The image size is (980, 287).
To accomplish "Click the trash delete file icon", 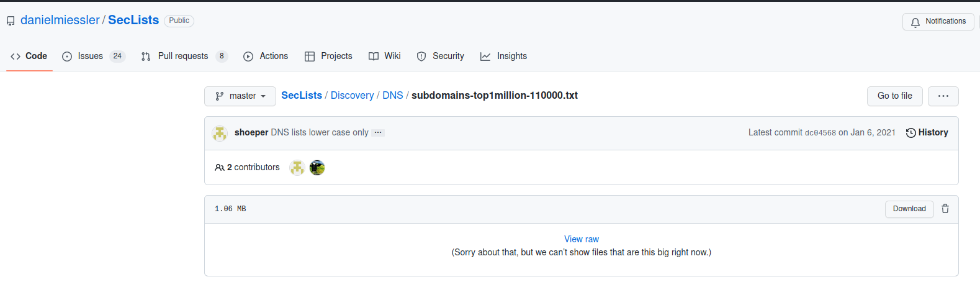I will (945, 209).
